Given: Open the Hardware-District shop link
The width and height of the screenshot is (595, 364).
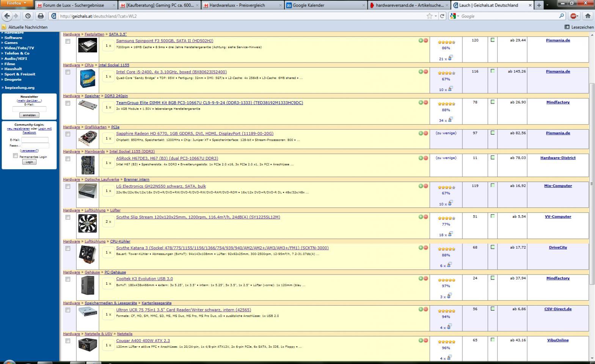Looking at the screenshot, I should pyautogui.click(x=558, y=158).
